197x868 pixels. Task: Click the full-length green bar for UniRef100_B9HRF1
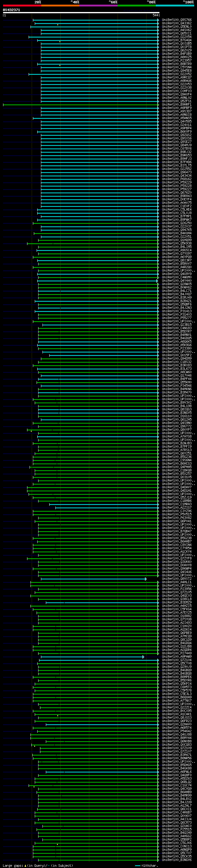coord(81,105)
